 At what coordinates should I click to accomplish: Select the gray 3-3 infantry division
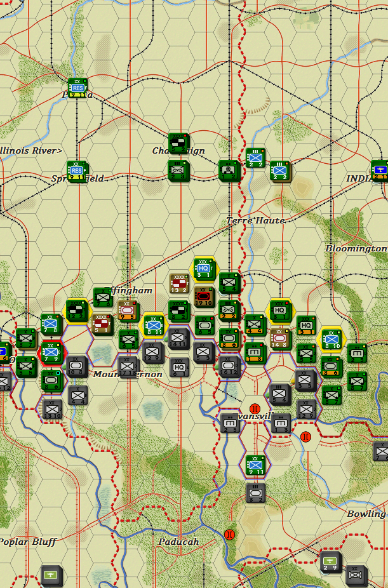pos(305,380)
